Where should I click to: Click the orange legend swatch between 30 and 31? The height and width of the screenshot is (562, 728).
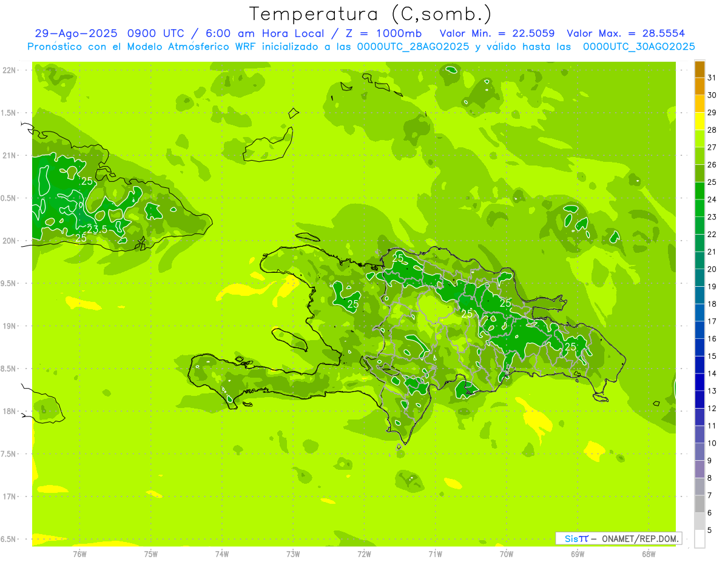coord(699,86)
